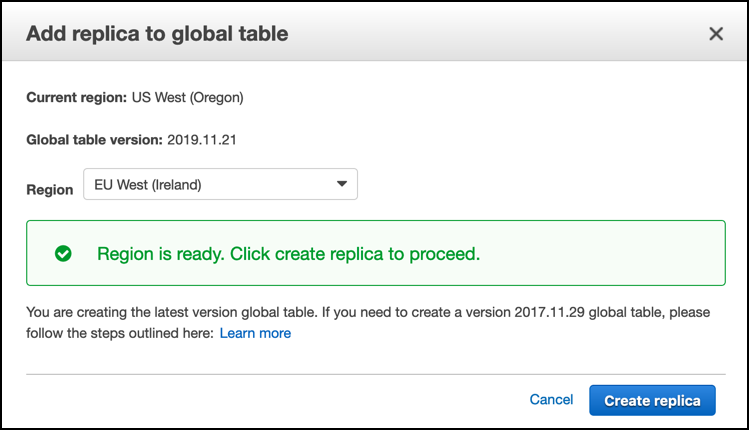Select the 2019.11.21 version text

coord(202,140)
